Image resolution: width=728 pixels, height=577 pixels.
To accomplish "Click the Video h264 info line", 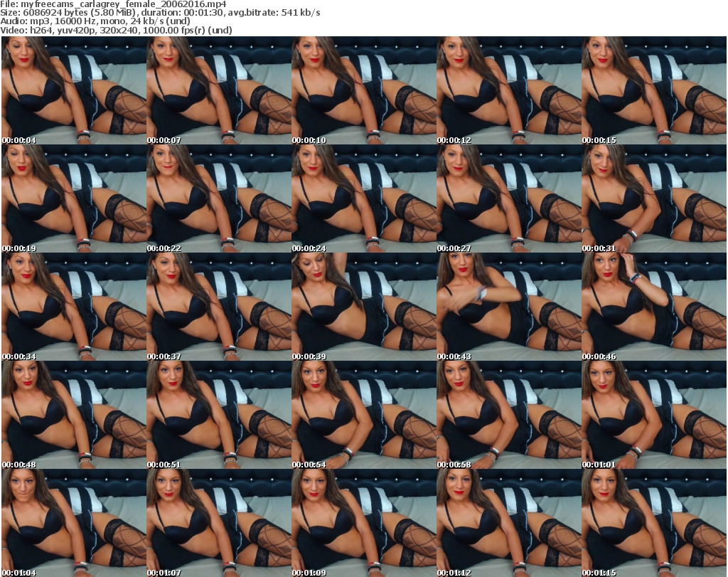I will click(116, 30).
